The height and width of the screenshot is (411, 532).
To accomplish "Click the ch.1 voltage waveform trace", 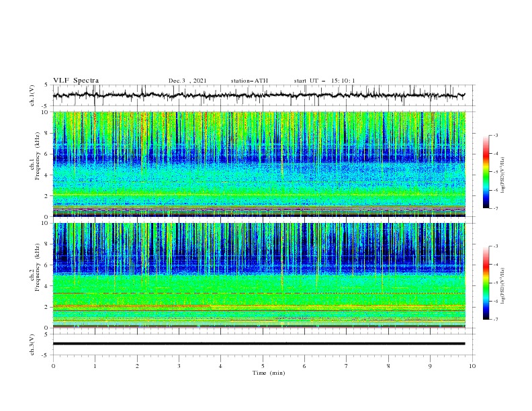I will click(259, 95).
